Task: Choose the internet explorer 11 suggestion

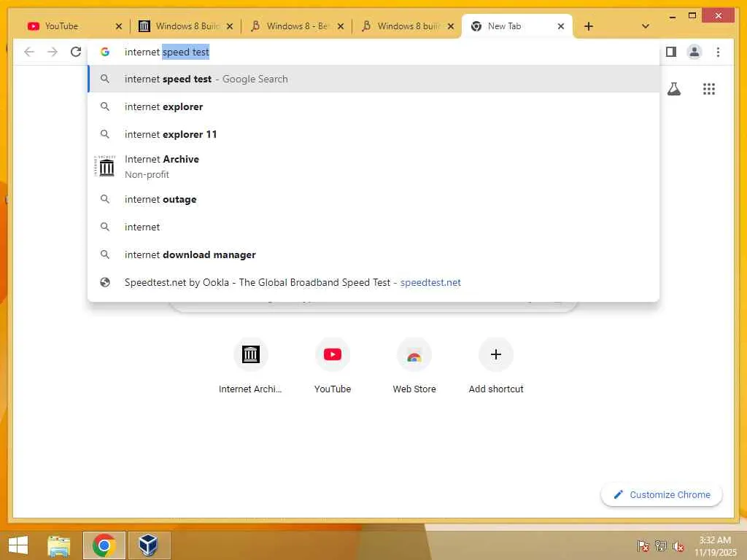Action: pyautogui.click(x=373, y=134)
